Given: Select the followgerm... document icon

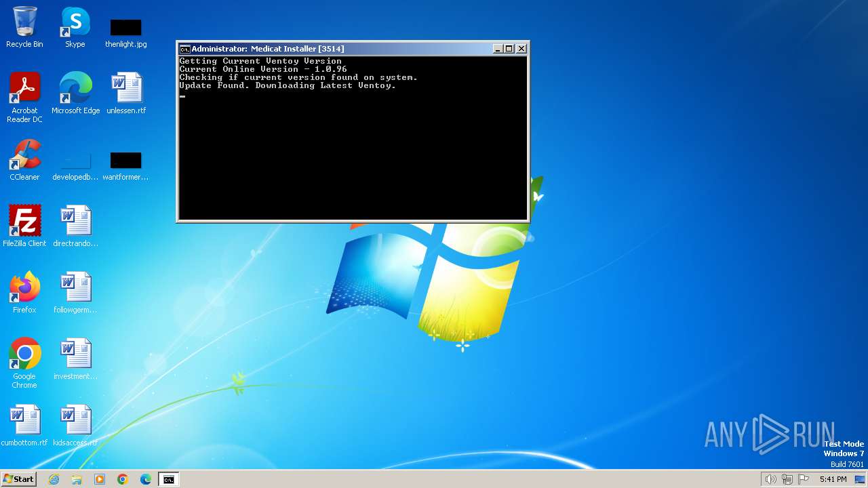Looking at the screenshot, I should click(75, 293).
